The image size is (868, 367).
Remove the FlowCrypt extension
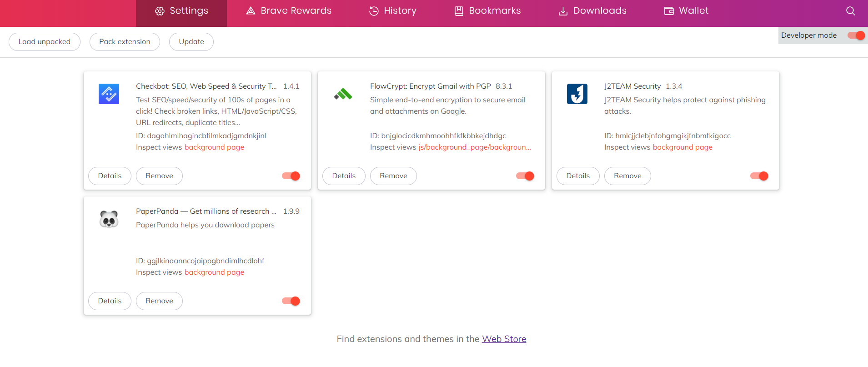coord(393,176)
